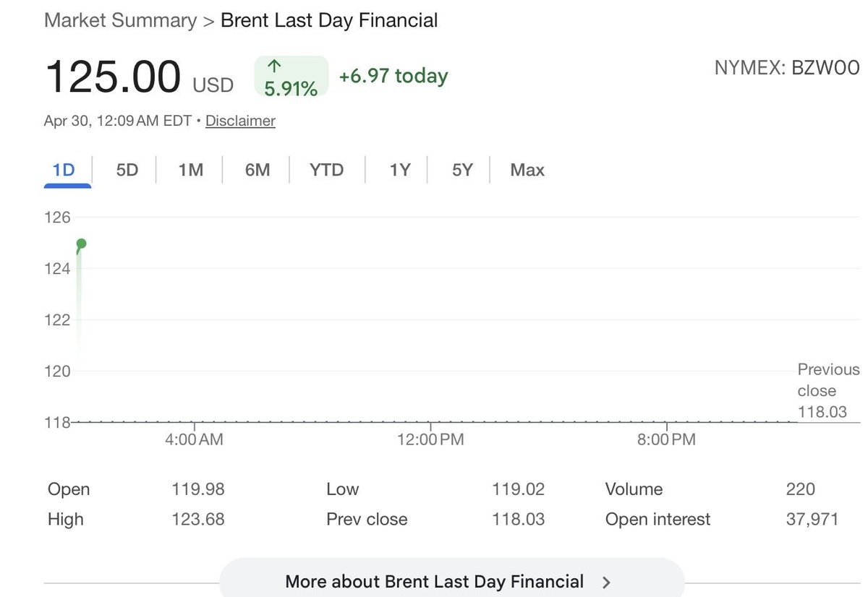The image size is (868, 597).
Task: Click the Open interest value 37,971
Action: pos(812,519)
